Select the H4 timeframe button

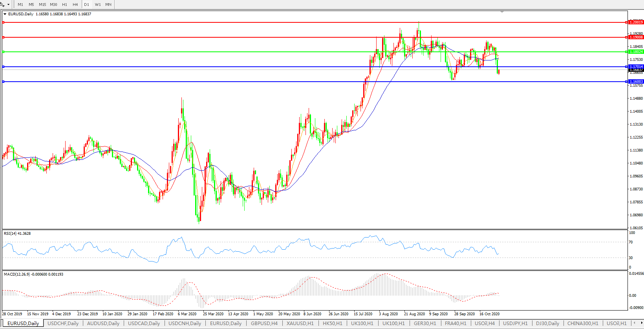[x=75, y=5]
